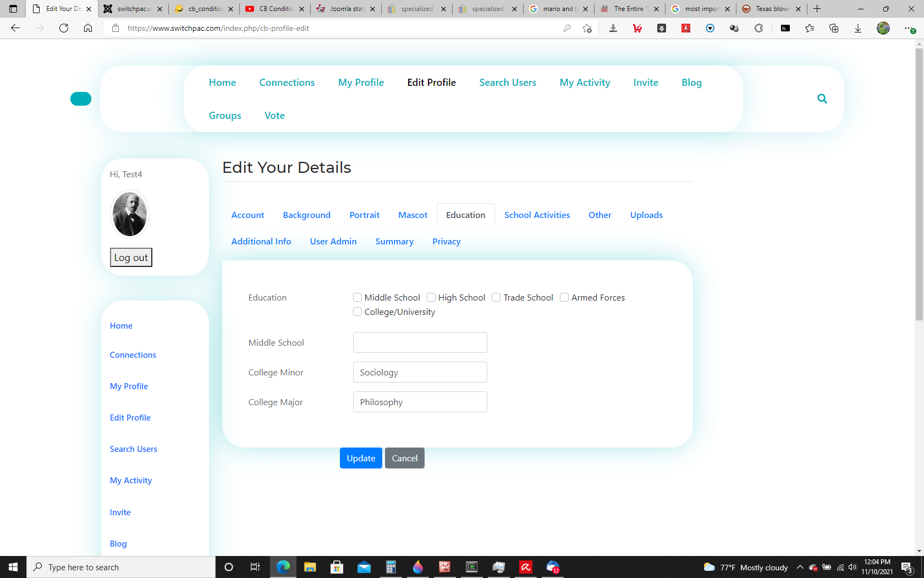Open the Mascot tab
The width and height of the screenshot is (924, 578).
tap(413, 215)
